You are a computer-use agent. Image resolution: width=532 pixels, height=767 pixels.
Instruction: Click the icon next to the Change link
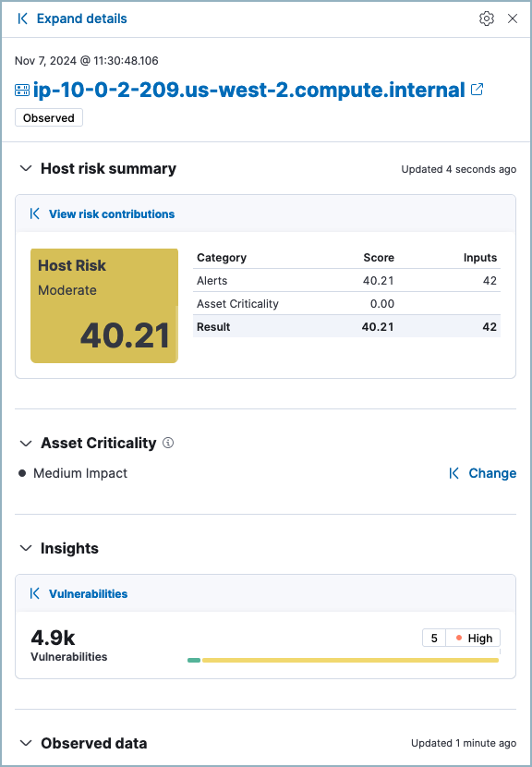point(453,473)
